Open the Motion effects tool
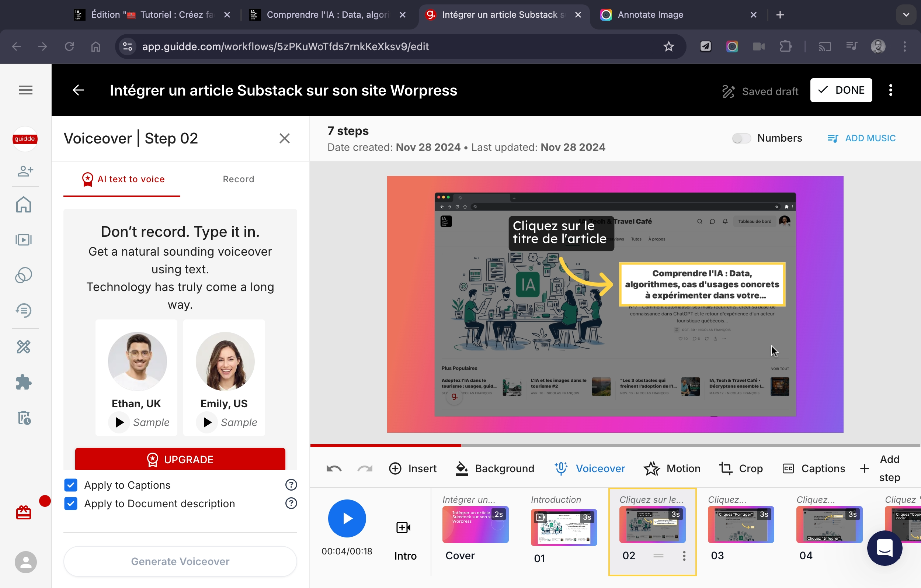This screenshot has width=921, height=588. click(x=672, y=468)
